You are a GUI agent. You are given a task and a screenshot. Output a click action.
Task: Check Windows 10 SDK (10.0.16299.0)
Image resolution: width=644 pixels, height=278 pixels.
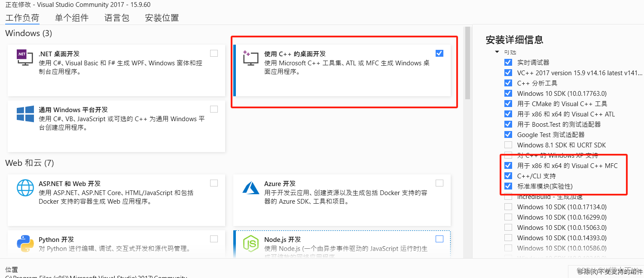point(508,217)
